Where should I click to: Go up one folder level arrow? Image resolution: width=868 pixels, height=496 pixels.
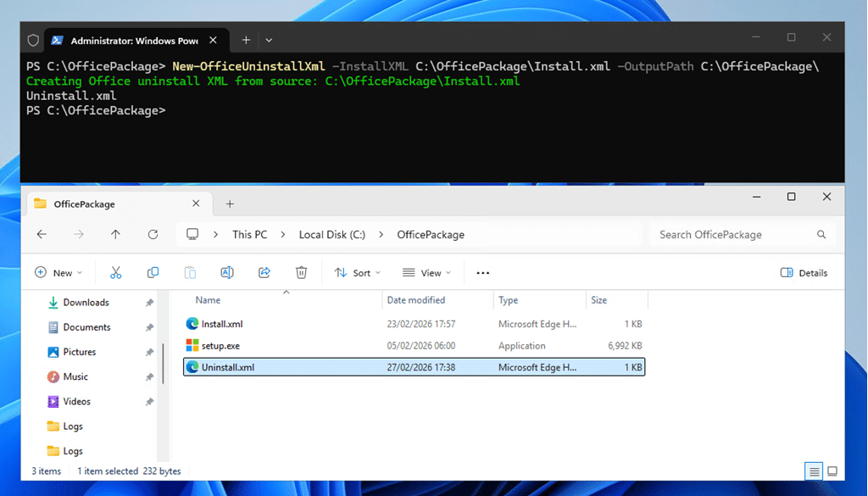point(115,235)
